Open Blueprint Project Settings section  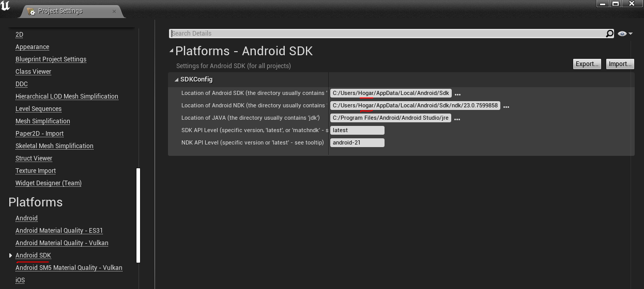[x=51, y=59]
